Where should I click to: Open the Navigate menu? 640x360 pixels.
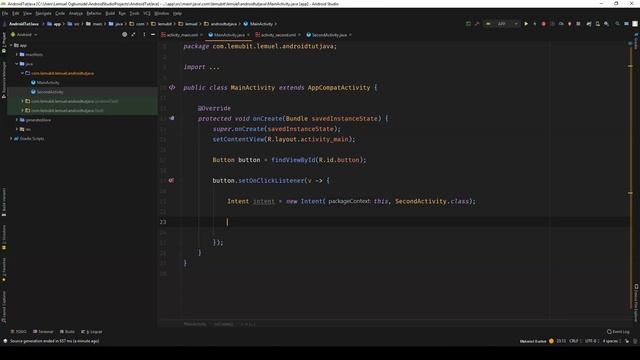pyautogui.click(x=43, y=13)
